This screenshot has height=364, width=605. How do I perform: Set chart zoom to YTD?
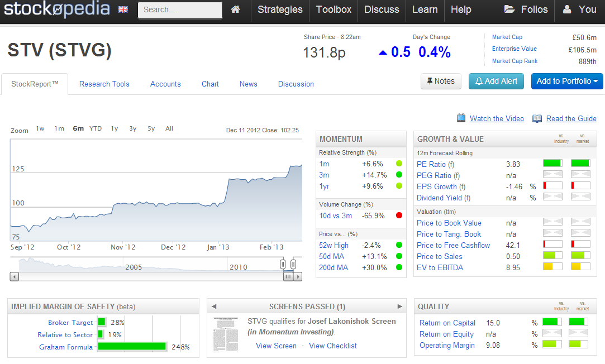[x=96, y=129]
